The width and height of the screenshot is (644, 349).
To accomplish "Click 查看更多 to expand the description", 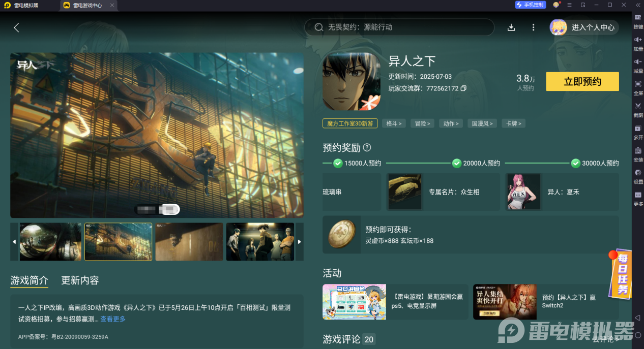I will coord(113,319).
